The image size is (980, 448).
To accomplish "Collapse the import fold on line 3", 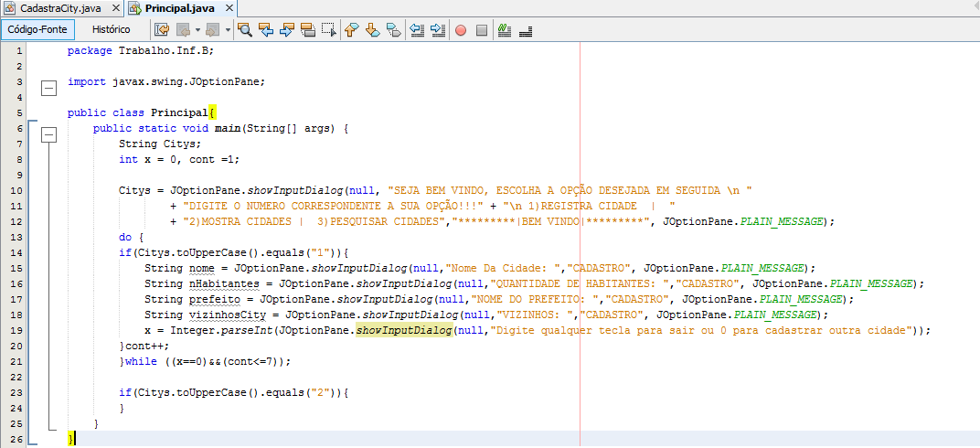I will click(48, 88).
